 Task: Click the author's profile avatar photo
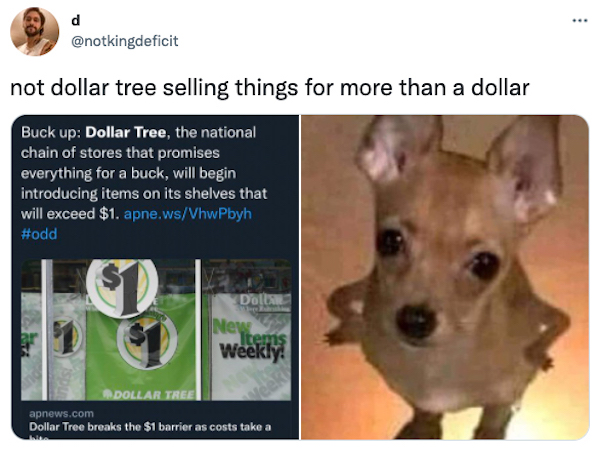tap(34, 31)
